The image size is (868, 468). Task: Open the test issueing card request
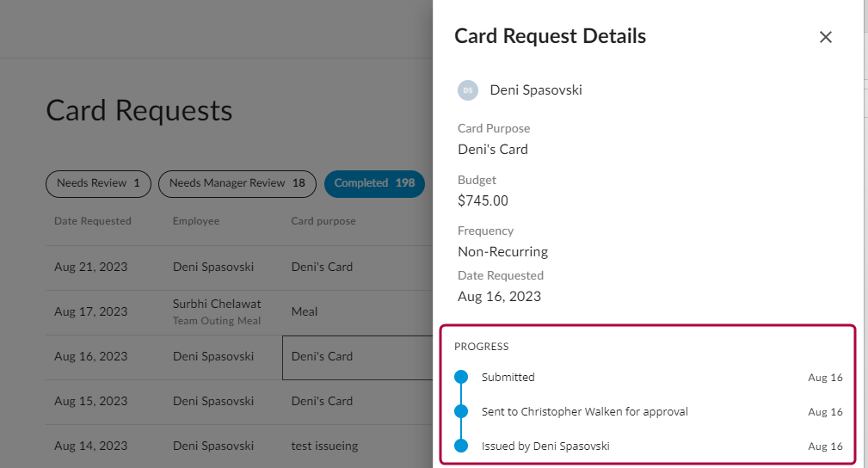[x=324, y=446]
